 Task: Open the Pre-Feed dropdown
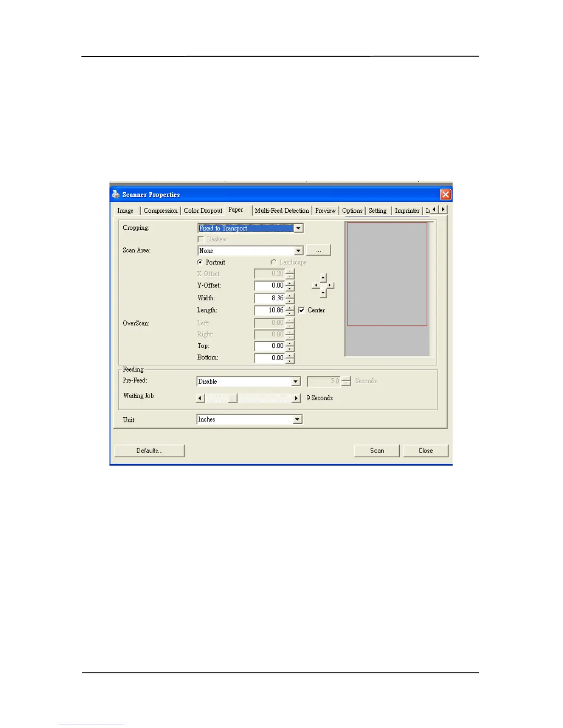(x=296, y=381)
